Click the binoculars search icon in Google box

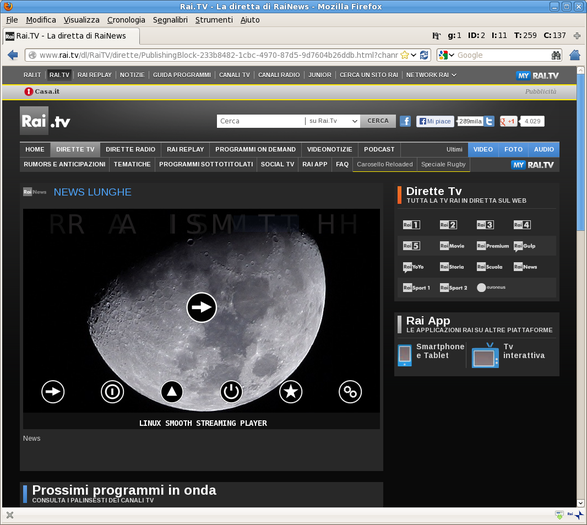pyautogui.click(x=556, y=55)
